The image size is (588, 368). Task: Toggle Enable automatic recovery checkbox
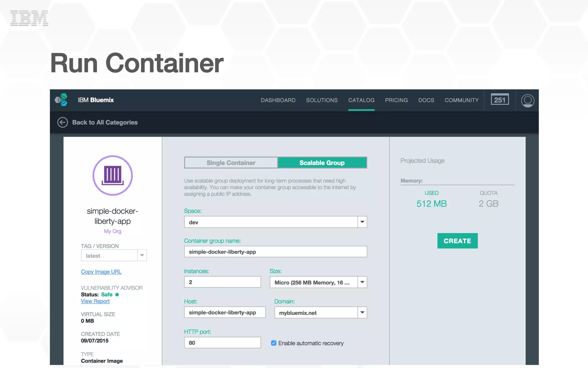point(274,343)
